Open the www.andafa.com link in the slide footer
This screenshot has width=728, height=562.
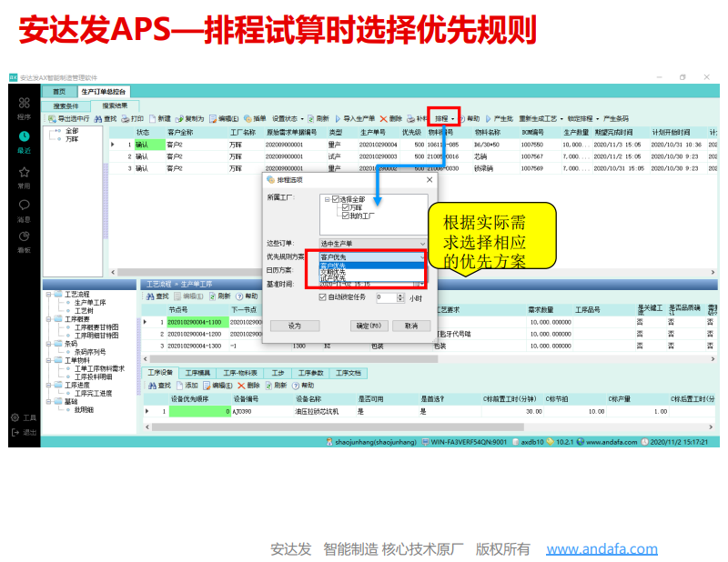point(602,549)
